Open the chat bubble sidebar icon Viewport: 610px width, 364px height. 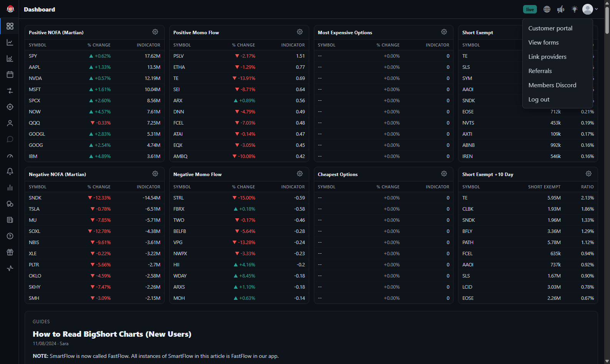[10, 139]
